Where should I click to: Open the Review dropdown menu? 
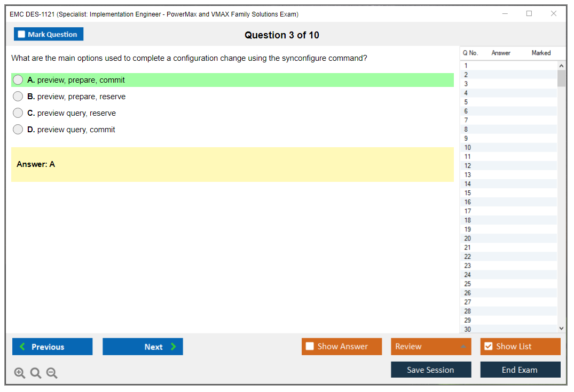[430, 347]
